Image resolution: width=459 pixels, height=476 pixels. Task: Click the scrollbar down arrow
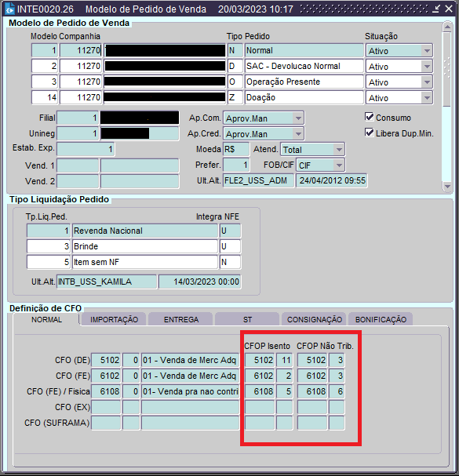coord(447,187)
